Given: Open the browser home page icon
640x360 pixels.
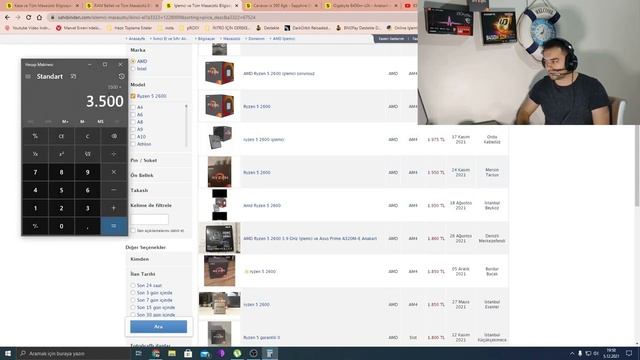Looking at the screenshot, I should pyautogui.click(x=39, y=18).
